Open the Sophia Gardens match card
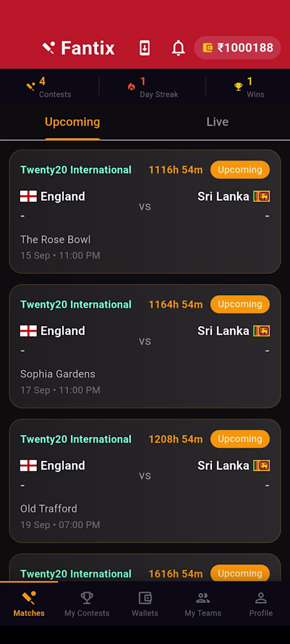Screen dimensions: 290x644 tap(145, 346)
